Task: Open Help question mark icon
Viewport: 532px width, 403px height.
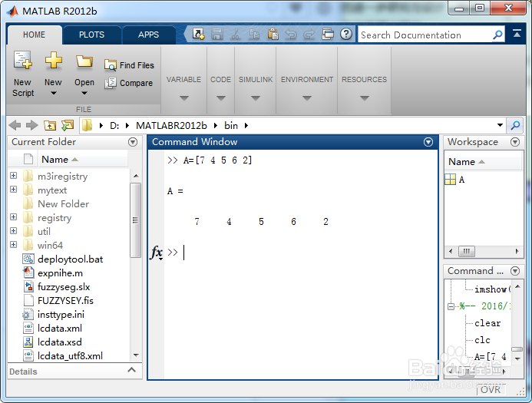Action: (346, 34)
